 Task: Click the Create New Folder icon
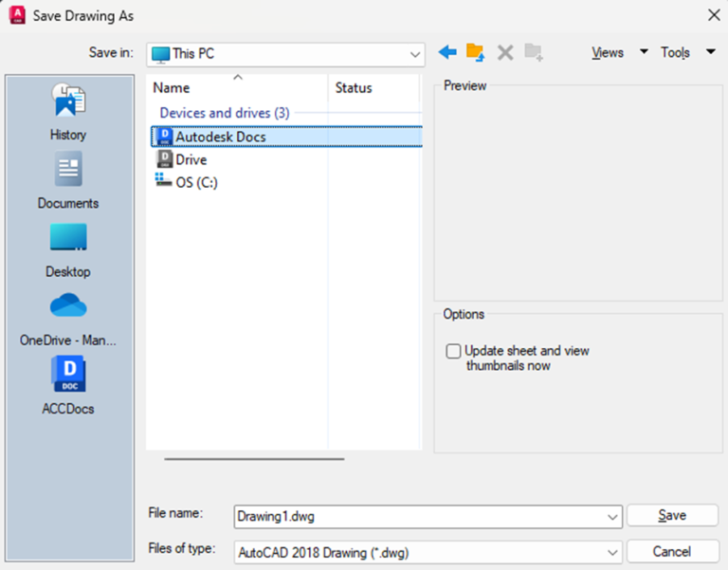534,52
